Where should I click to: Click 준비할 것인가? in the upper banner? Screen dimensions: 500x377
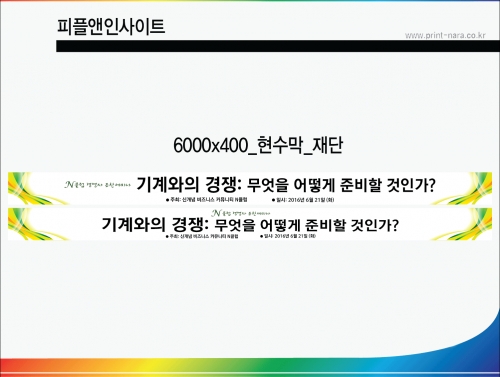[388, 185]
